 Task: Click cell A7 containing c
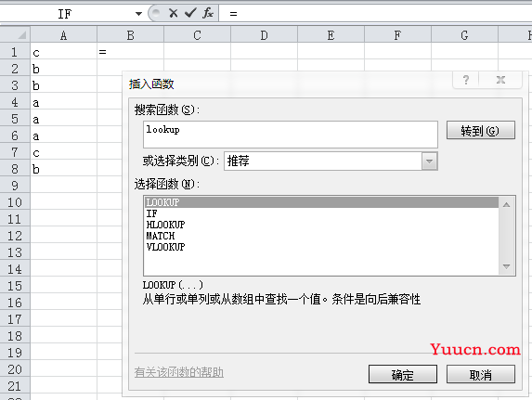63,152
